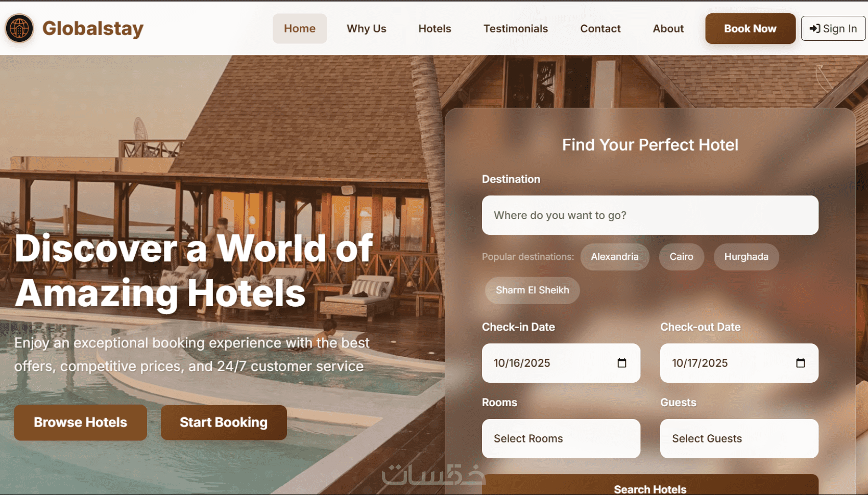
Task: Open the Hotels menu item
Action: click(x=435, y=29)
